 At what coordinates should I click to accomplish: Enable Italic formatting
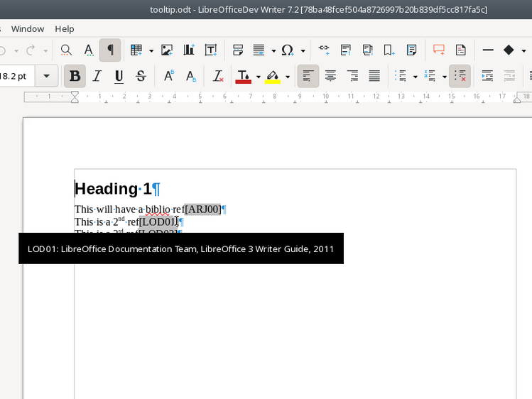[x=97, y=76]
